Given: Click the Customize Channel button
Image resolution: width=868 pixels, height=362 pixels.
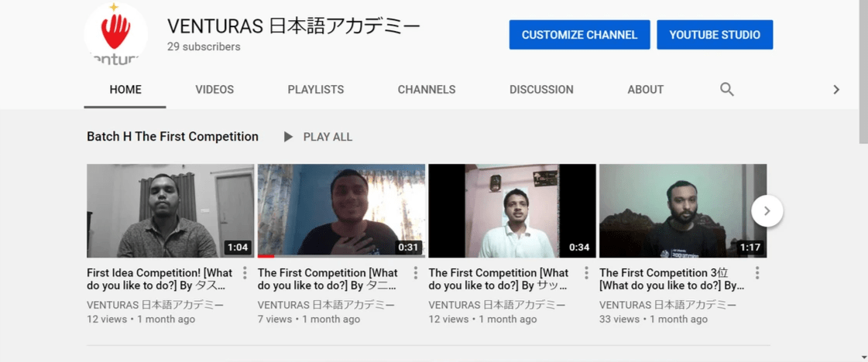Looking at the screenshot, I should click(580, 35).
